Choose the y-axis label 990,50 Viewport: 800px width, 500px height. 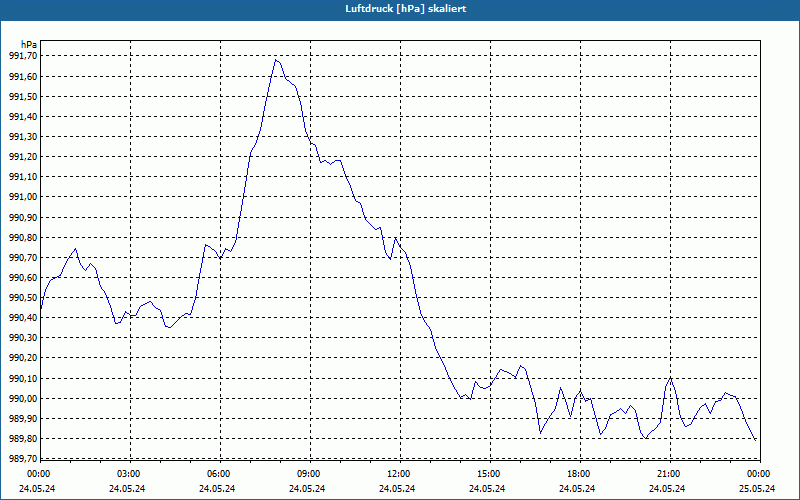point(23,297)
